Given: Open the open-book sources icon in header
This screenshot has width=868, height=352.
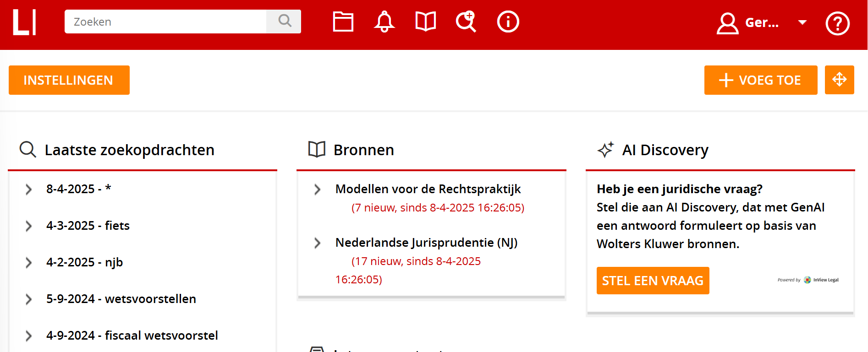Looking at the screenshot, I should click(425, 22).
